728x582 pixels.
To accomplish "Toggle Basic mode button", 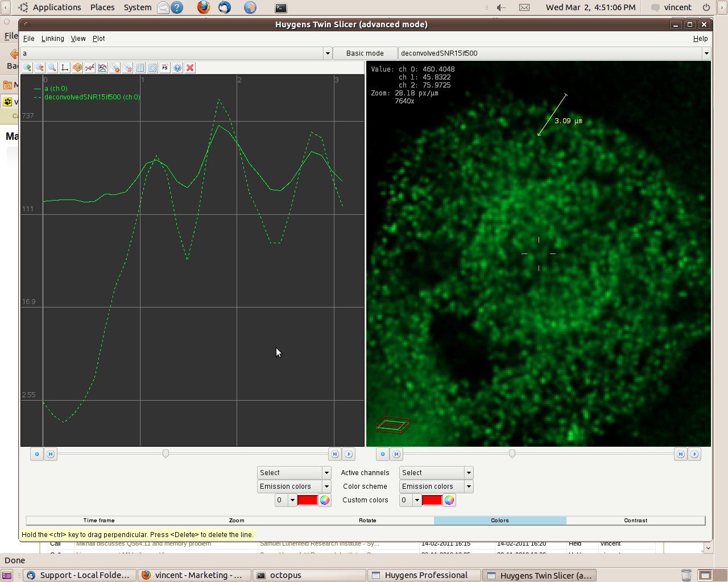I will tap(365, 53).
